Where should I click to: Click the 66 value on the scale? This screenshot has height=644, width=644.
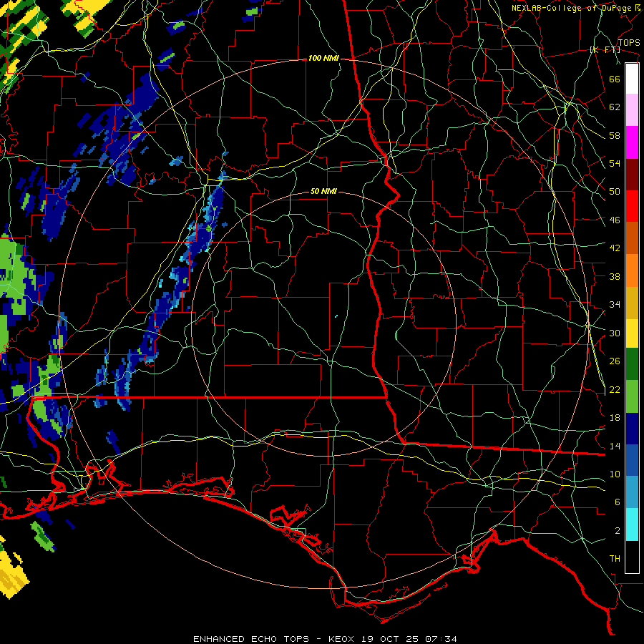click(615, 79)
